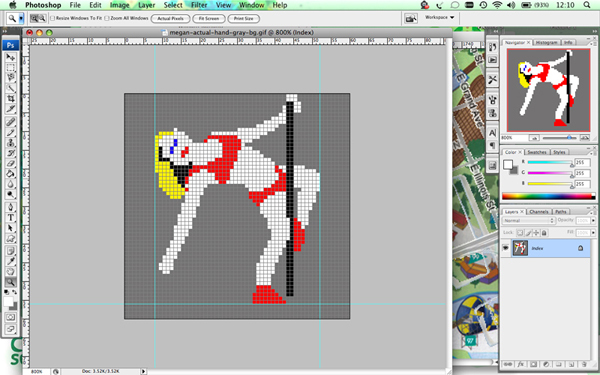Select the Custom Shape tool
The image size is (600, 375).
pyautogui.click(x=11, y=238)
